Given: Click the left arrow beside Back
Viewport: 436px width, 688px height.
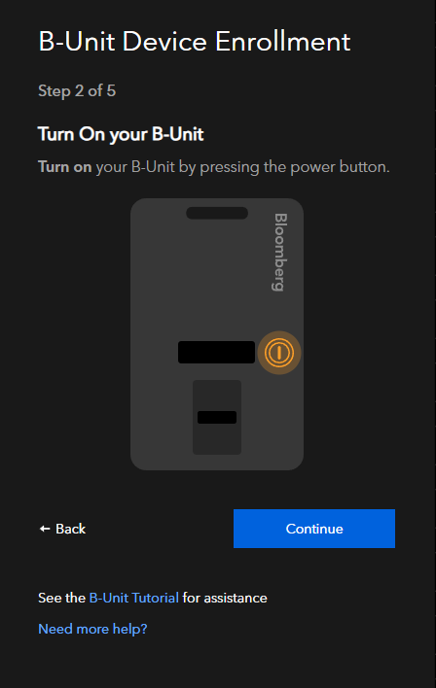Looking at the screenshot, I should click(x=44, y=529).
